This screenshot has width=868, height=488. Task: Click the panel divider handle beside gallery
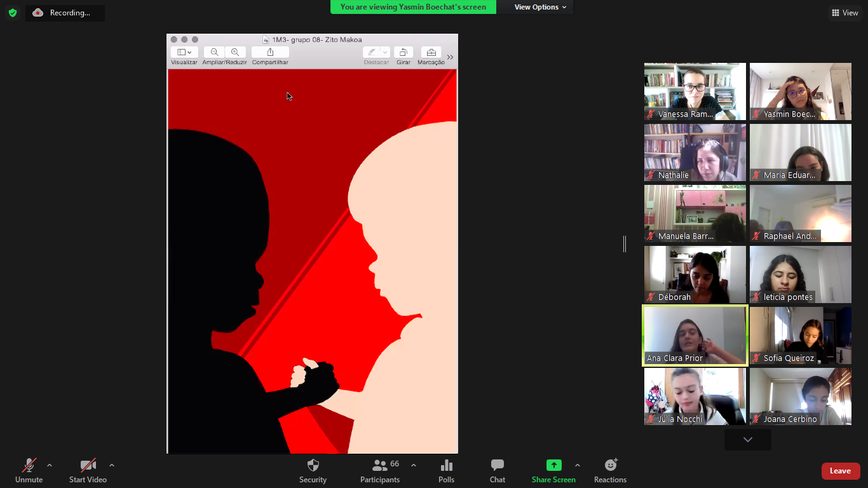coord(625,243)
